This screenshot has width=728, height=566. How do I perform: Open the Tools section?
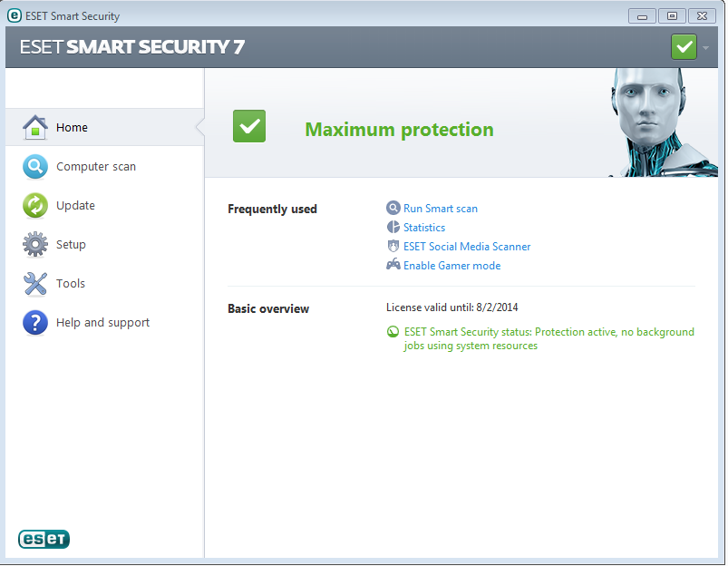pos(71,284)
